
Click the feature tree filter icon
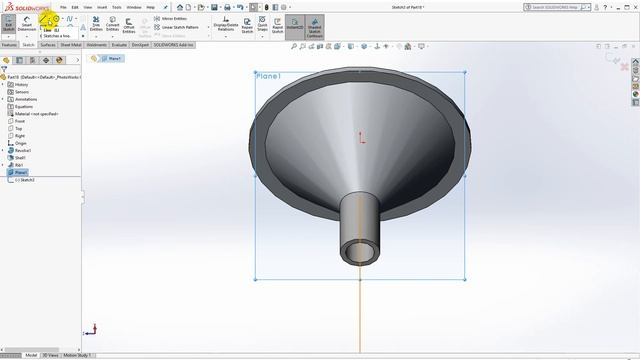(4, 69)
